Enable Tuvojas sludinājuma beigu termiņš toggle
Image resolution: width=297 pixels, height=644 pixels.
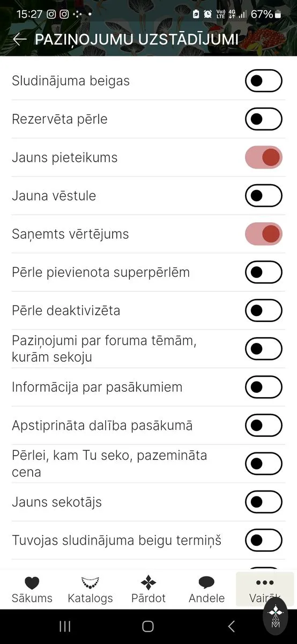264,540
